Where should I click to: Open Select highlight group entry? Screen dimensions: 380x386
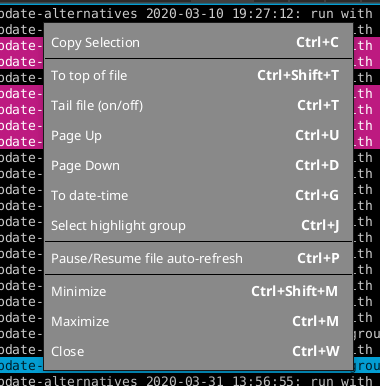click(198, 226)
